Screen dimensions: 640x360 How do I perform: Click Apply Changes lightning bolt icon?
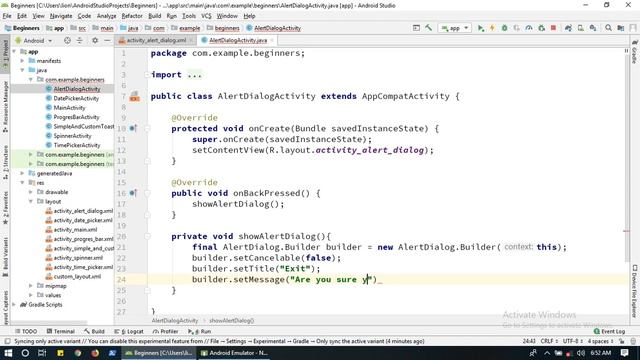(492, 28)
